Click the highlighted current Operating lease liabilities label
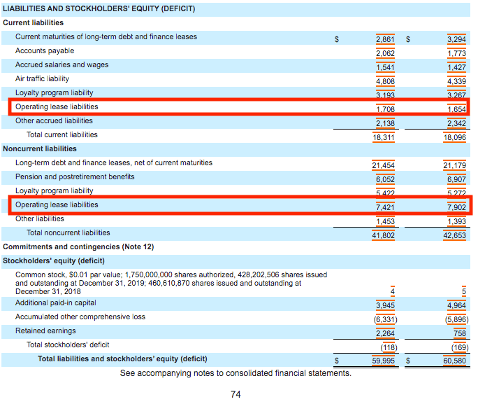 57,107
